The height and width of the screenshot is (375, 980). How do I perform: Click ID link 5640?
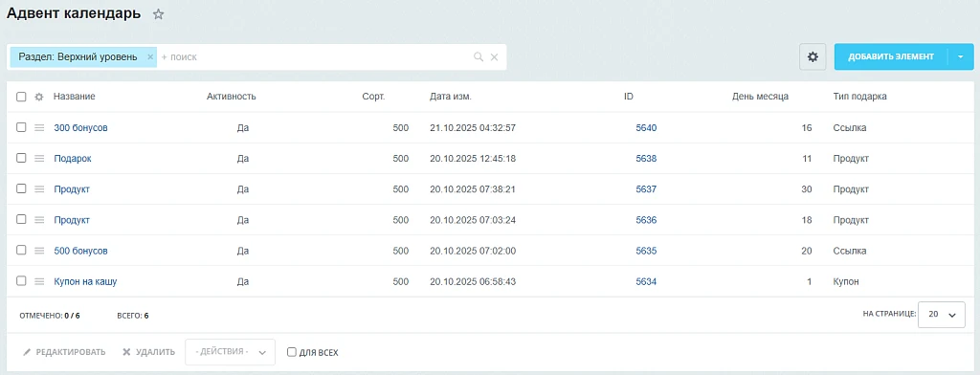coord(646,127)
